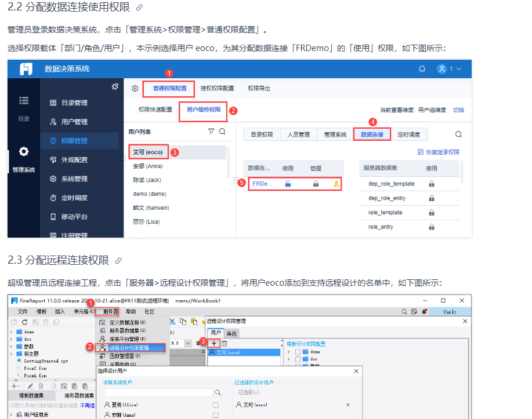Click the gear icon before 普通权限配置
532x419 pixels.
click(x=135, y=89)
